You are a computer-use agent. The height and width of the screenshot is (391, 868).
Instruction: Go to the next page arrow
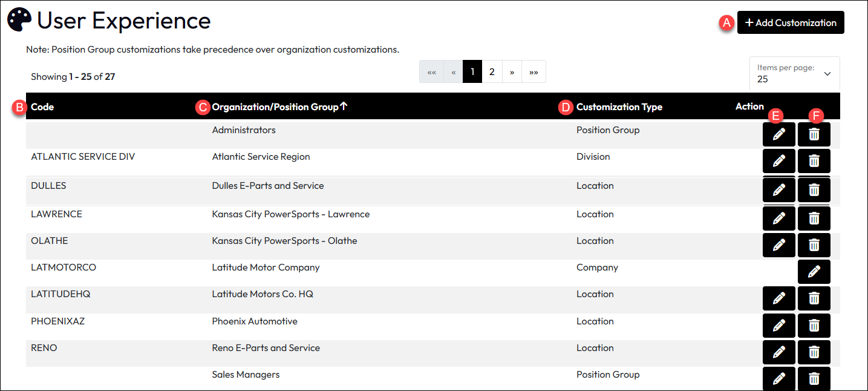[x=512, y=71]
